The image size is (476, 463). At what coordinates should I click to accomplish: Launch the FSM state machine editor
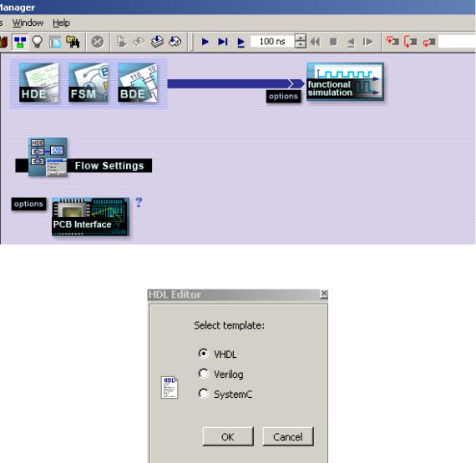pos(89,83)
